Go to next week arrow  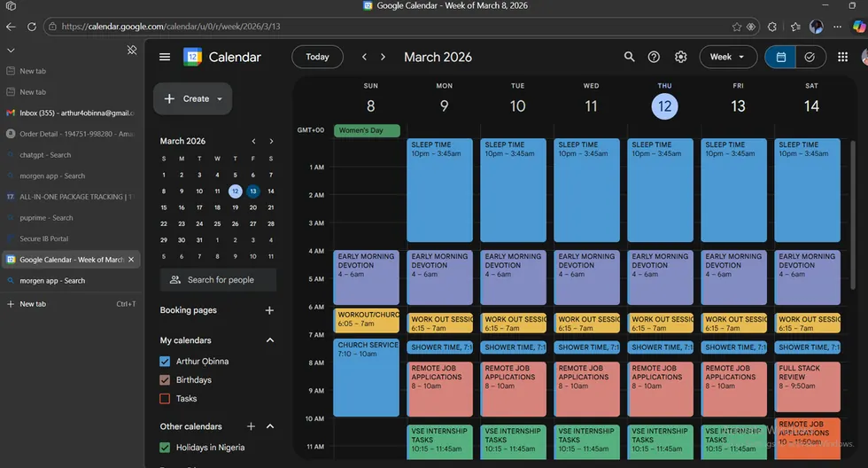383,57
